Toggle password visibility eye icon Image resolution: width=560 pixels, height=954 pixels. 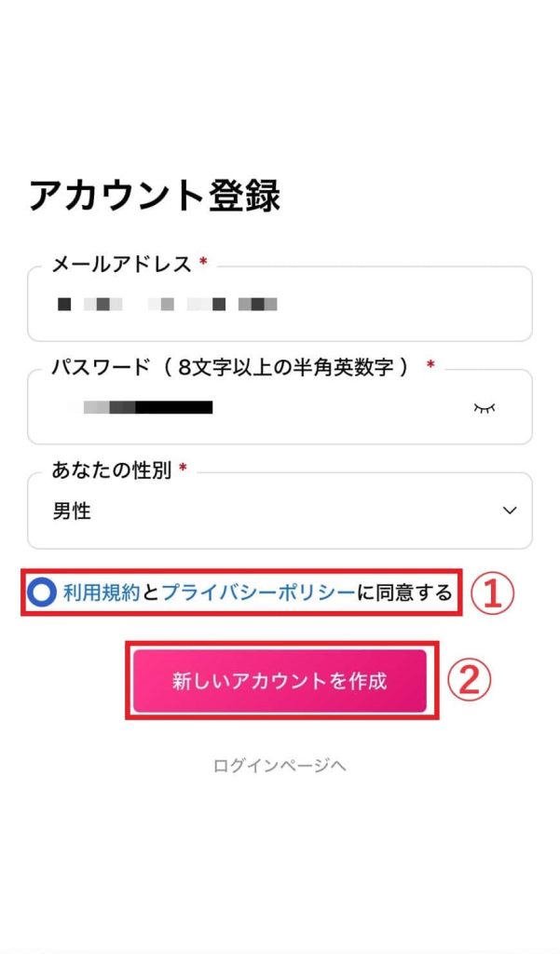point(484,408)
